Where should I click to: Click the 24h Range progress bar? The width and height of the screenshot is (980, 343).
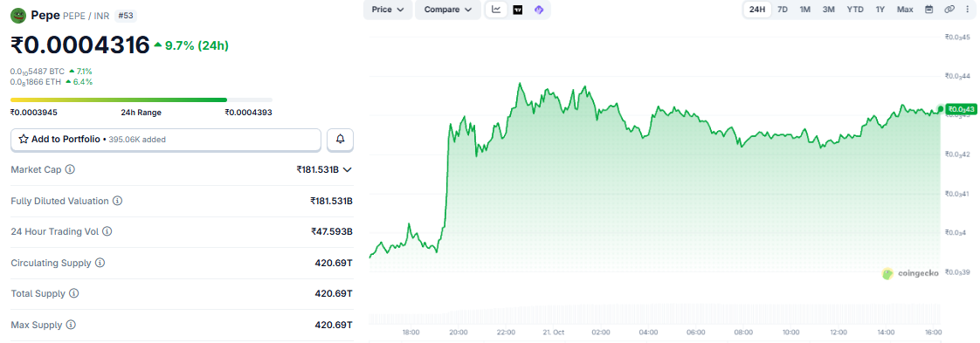tap(141, 99)
